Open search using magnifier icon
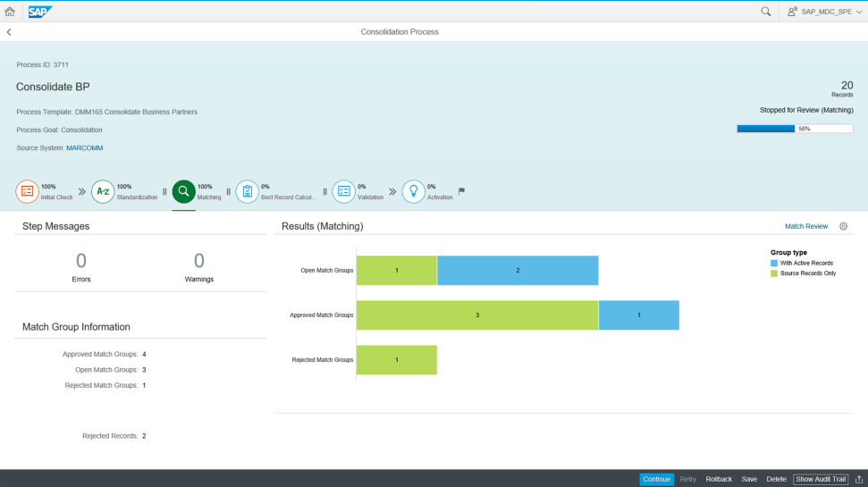 pyautogui.click(x=766, y=12)
